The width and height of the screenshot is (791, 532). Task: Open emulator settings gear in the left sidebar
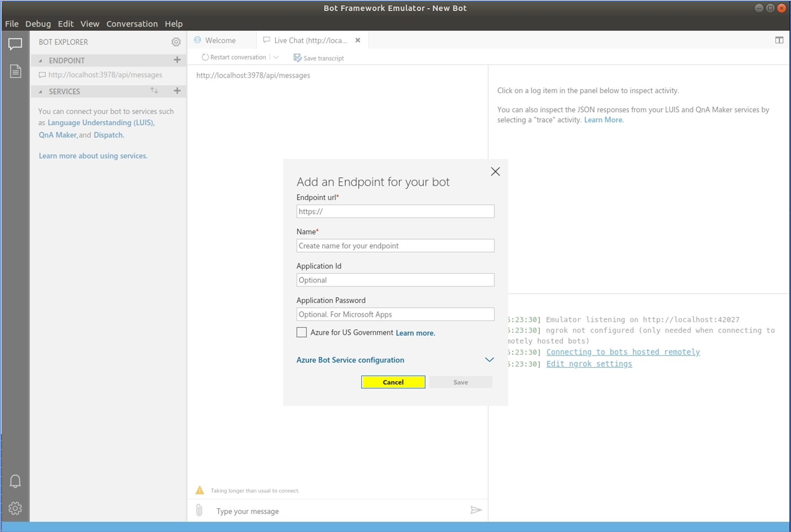[x=15, y=508]
